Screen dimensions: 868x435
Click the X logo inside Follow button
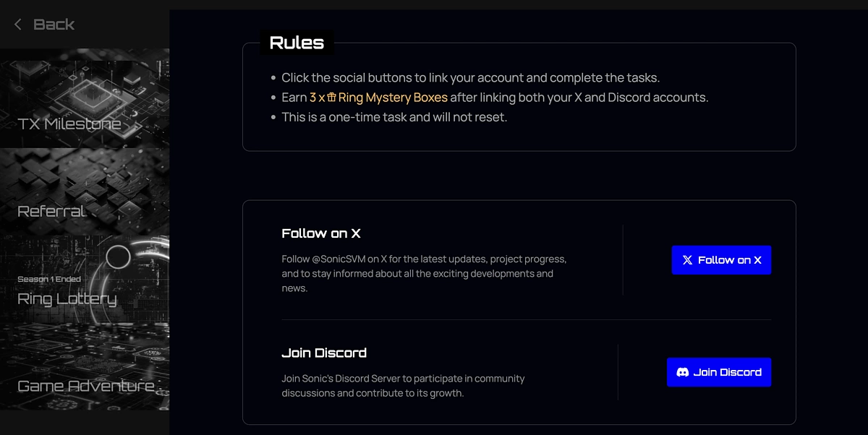[687, 260]
